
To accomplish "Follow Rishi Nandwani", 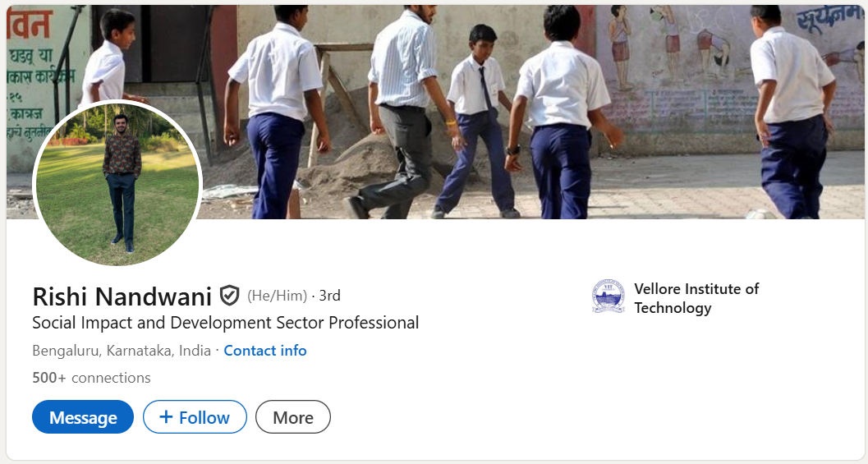I will click(x=195, y=417).
